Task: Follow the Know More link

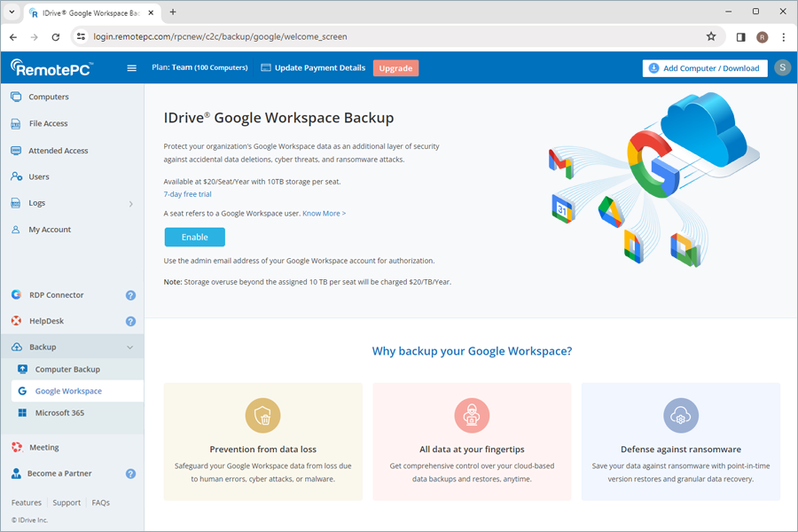Action: tap(324, 214)
